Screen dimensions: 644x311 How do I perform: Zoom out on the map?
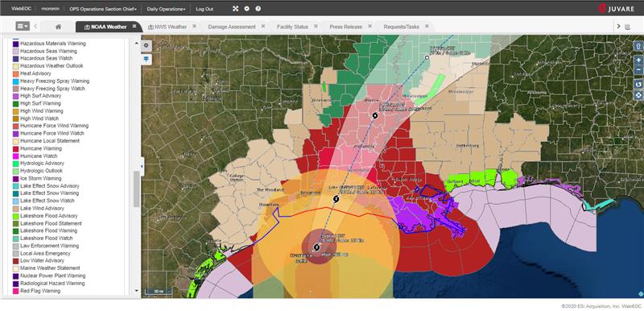click(x=638, y=70)
